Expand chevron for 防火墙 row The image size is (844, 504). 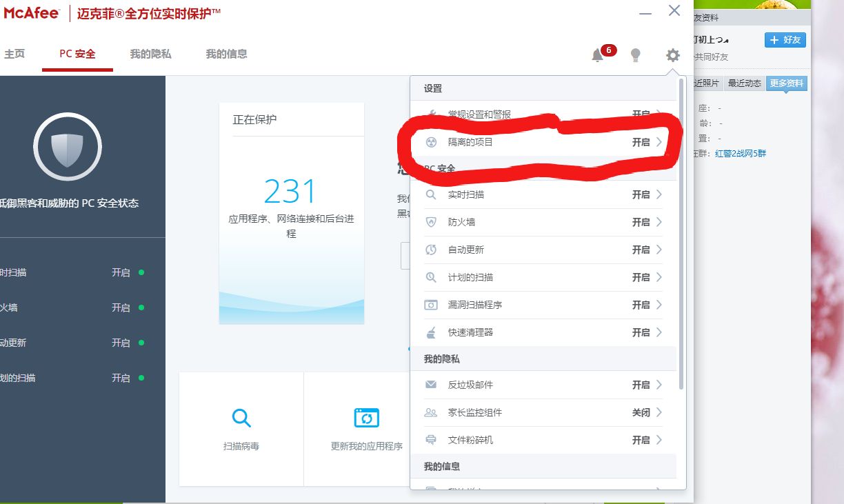tap(659, 222)
